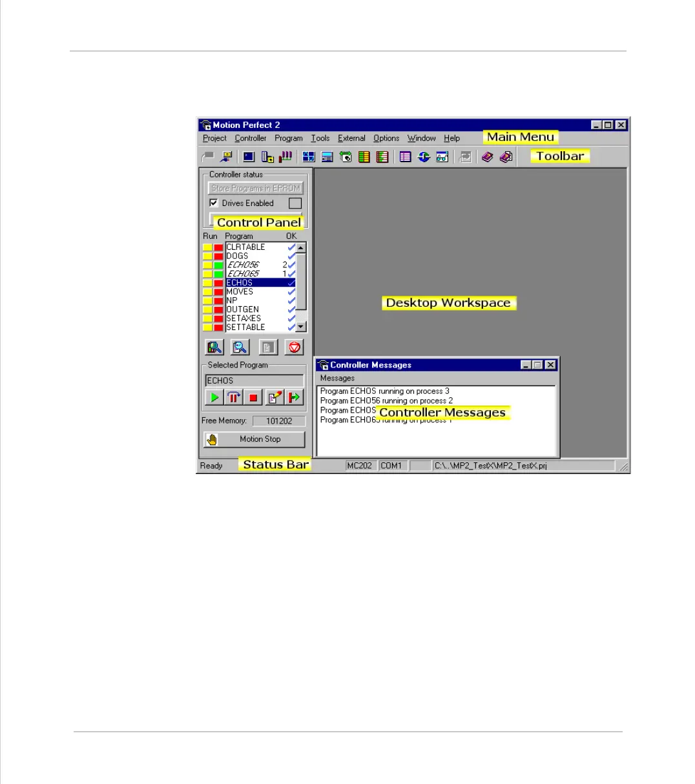
Task: Select NP in the program list
Action: 260,301
